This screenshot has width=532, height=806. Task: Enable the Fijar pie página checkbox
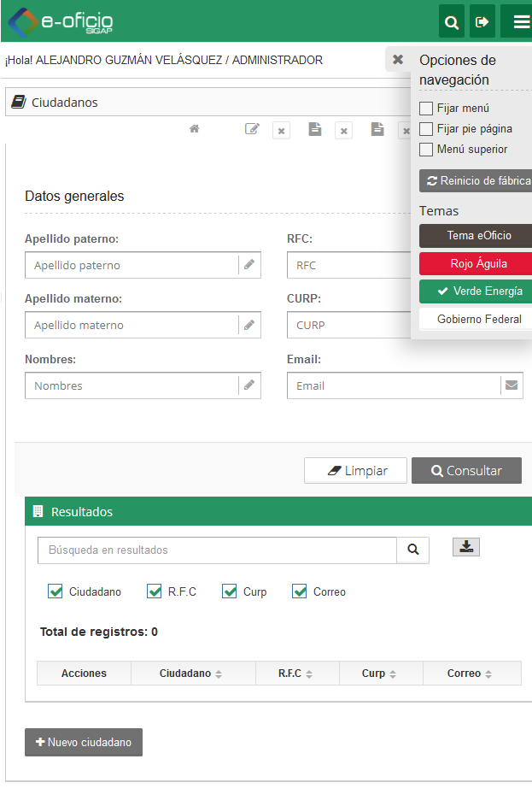pos(426,128)
